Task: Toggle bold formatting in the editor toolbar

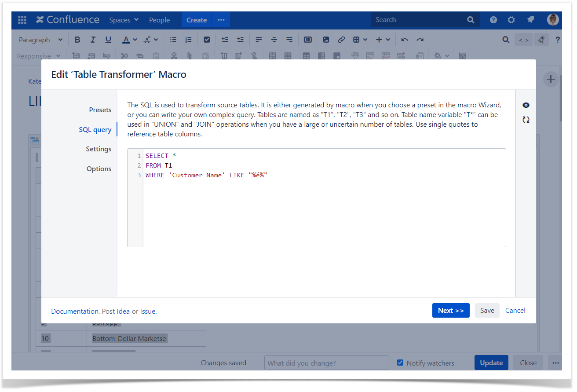Action: [77, 40]
